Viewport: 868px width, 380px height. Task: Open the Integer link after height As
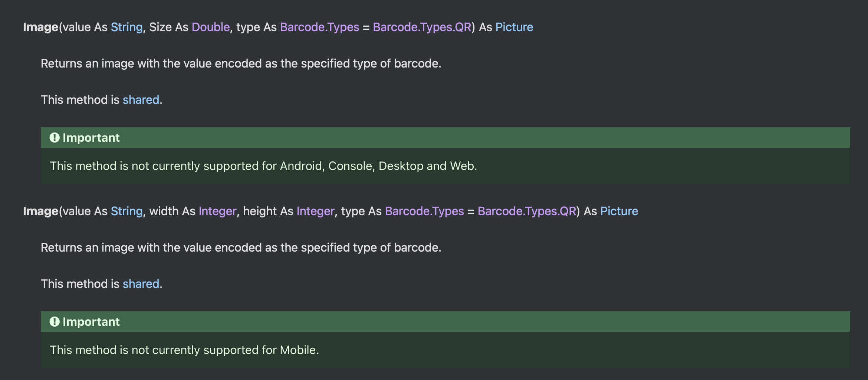(315, 211)
